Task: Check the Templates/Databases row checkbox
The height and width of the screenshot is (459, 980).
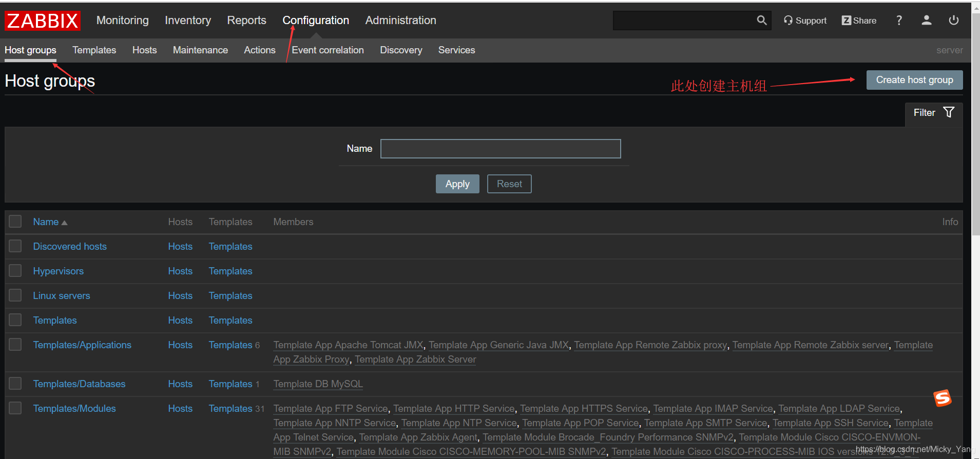Action: (x=15, y=384)
